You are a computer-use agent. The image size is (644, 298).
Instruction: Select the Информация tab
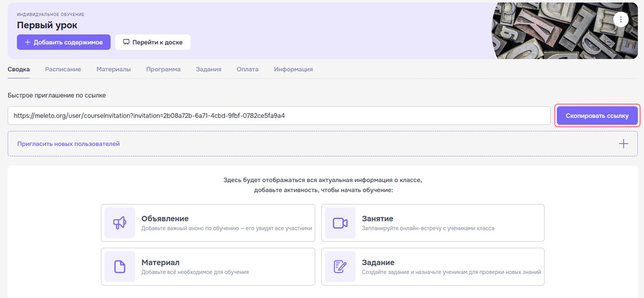tap(293, 69)
